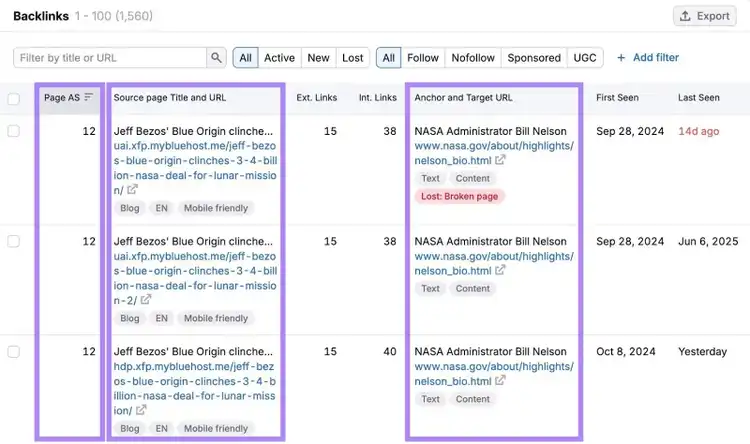Click title in row last seen Yesterday
This screenshot has width=750, height=444.
[193, 352]
